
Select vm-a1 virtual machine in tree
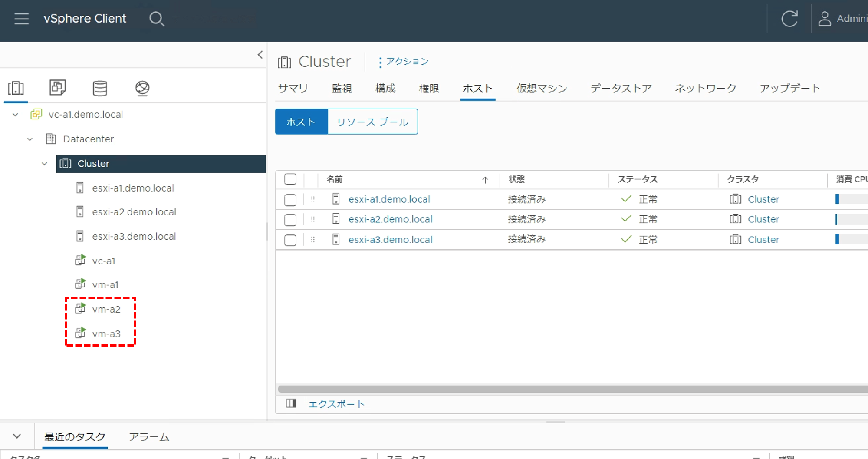coord(105,285)
